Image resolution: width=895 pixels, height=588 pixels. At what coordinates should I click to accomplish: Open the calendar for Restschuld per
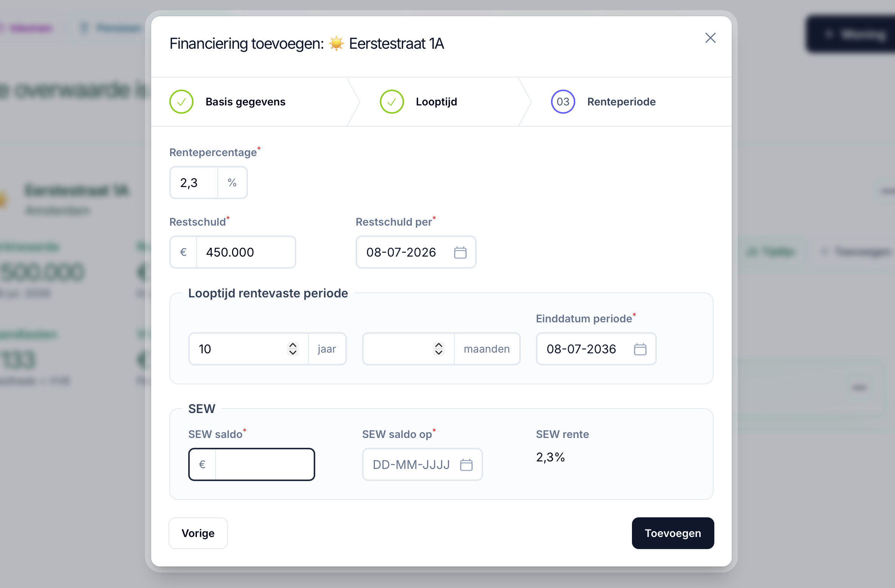click(x=460, y=252)
